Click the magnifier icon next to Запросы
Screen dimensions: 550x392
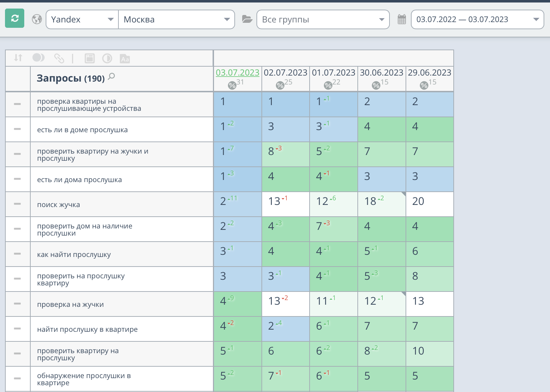[112, 76]
